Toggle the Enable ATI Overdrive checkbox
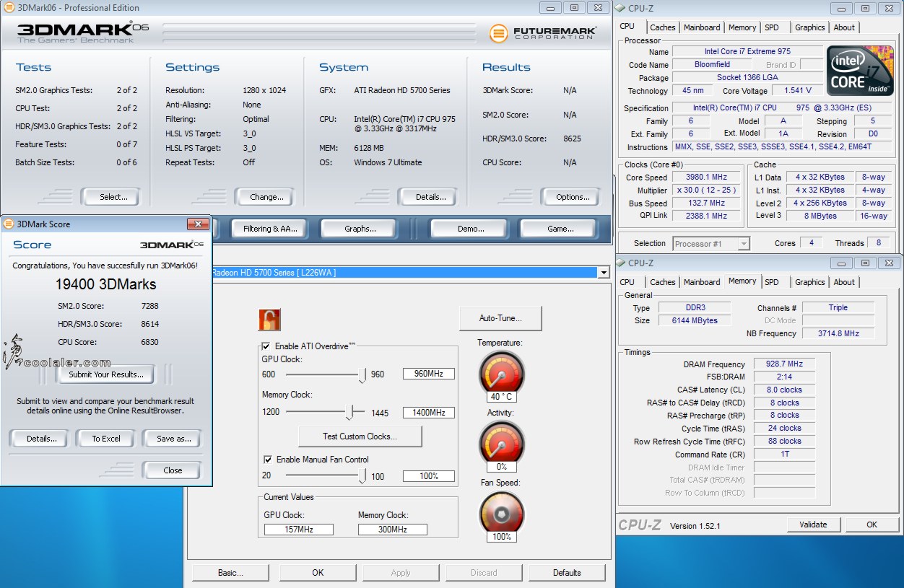Viewport: 904px width, 588px height. [266, 346]
